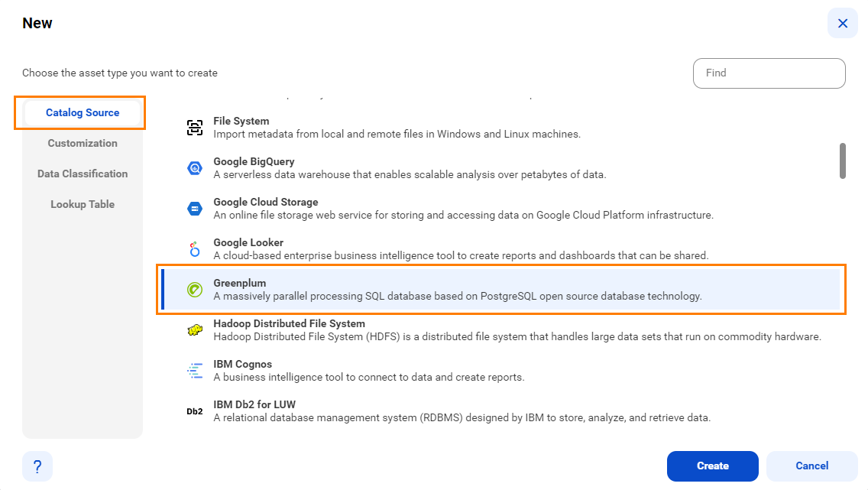The height and width of the screenshot is (490, 868).
Task: Click the IBM Cognos icon
Action: pyautogui.click(x=195, y=371)
